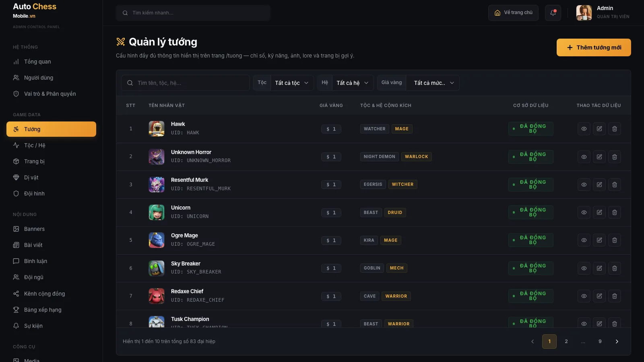Delete the Unknown Horror row
Image resolution: width=644 pixels, height=362 pixels.
click(615, 157)
